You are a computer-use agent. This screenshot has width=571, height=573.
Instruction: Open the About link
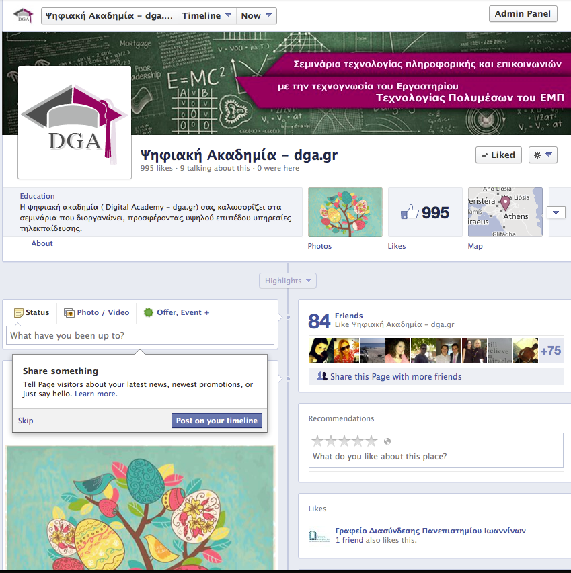42,243
